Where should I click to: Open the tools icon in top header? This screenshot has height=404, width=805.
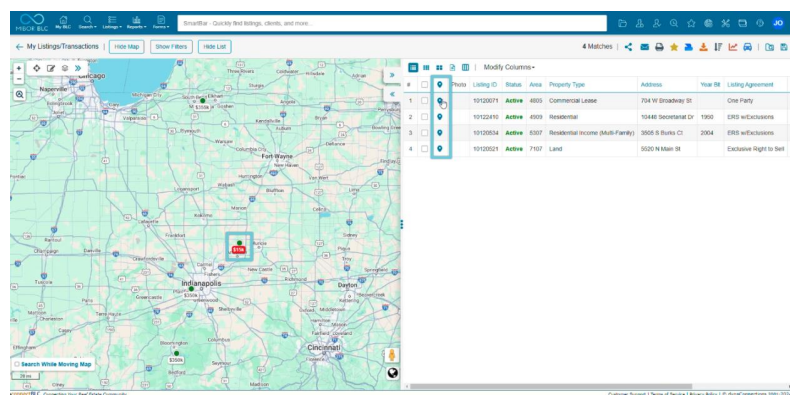[x=725, y=23]
